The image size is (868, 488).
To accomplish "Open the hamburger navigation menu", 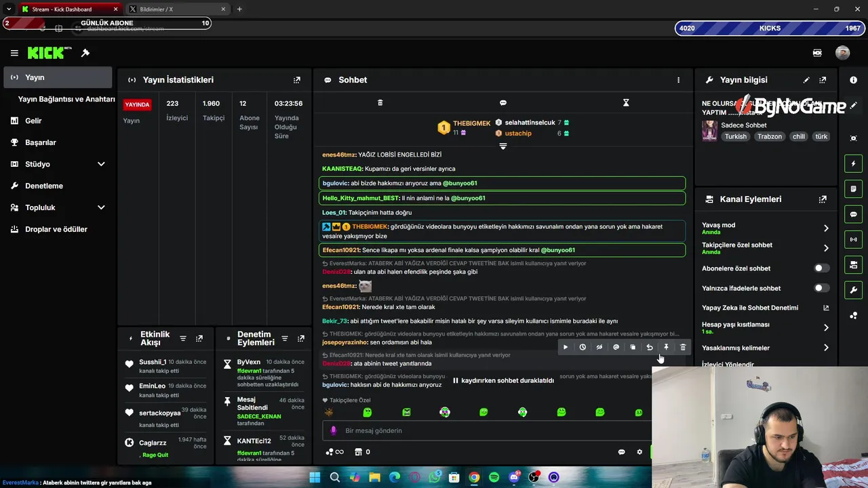I will pos(14,53).
